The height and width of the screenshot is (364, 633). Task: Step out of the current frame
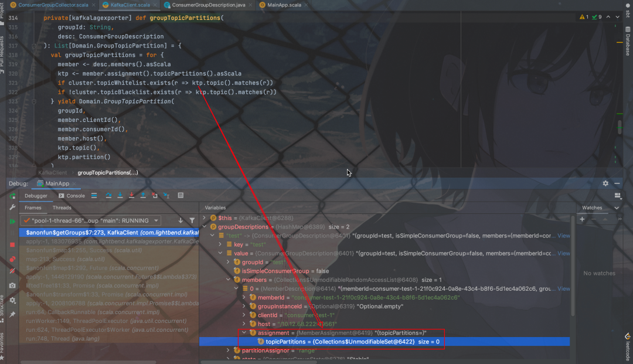(x=143, y=195)
